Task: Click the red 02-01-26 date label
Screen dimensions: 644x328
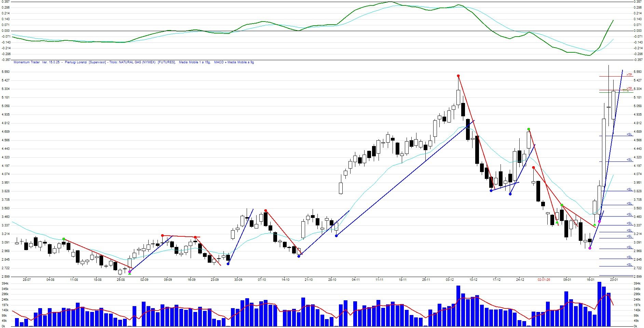Action: [544, 279]
